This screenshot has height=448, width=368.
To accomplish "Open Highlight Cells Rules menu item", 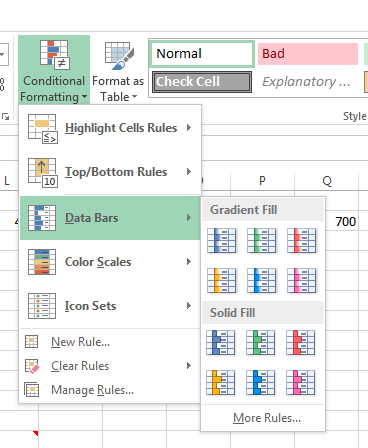I will 110,128.
